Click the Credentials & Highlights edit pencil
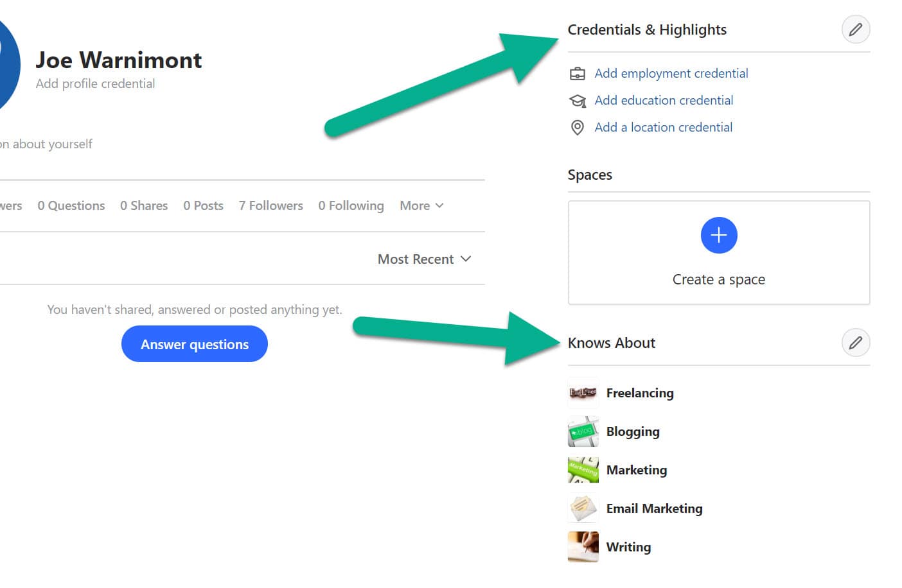The height and width of the screenshot is (588, 902). [855, 30]
